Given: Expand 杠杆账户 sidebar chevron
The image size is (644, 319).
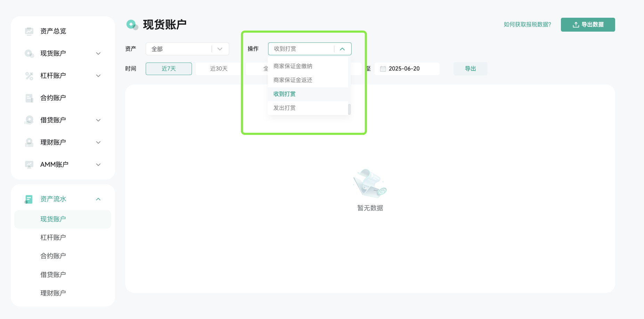Looking at the screenshot, I should [98, 76].
